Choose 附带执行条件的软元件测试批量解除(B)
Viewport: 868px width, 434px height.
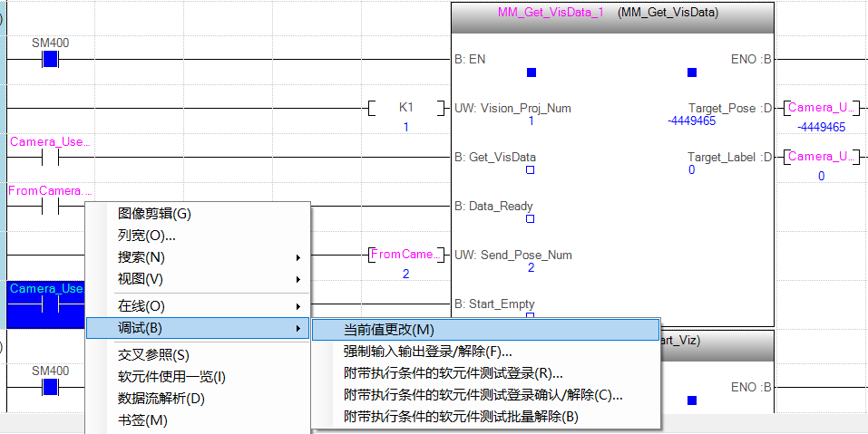tap(486, 417)
